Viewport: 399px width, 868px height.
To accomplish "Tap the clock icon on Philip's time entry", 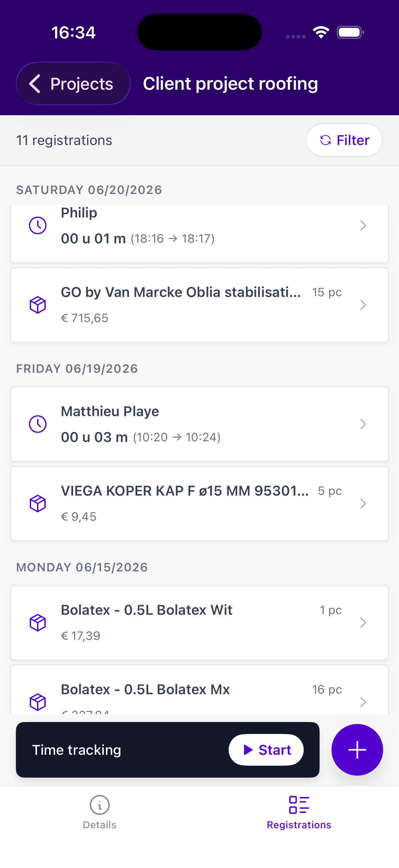I will tap(38, 225).
